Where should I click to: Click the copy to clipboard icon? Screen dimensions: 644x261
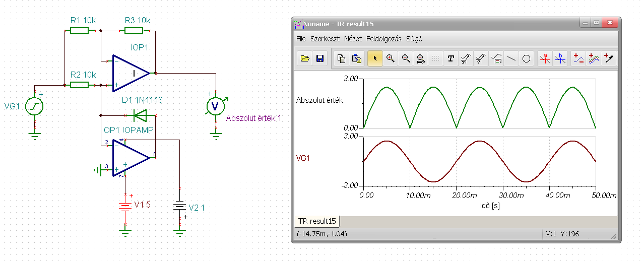click(341, 59)
